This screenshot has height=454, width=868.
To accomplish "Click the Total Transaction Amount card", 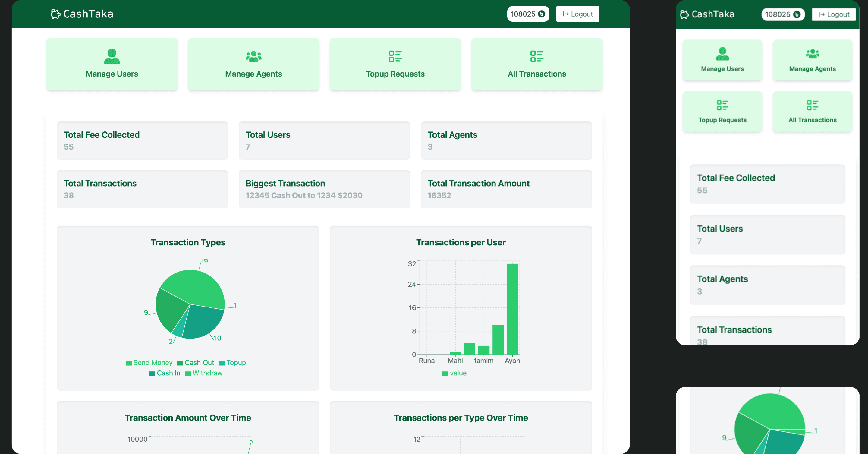I will [x=506, y=189].
